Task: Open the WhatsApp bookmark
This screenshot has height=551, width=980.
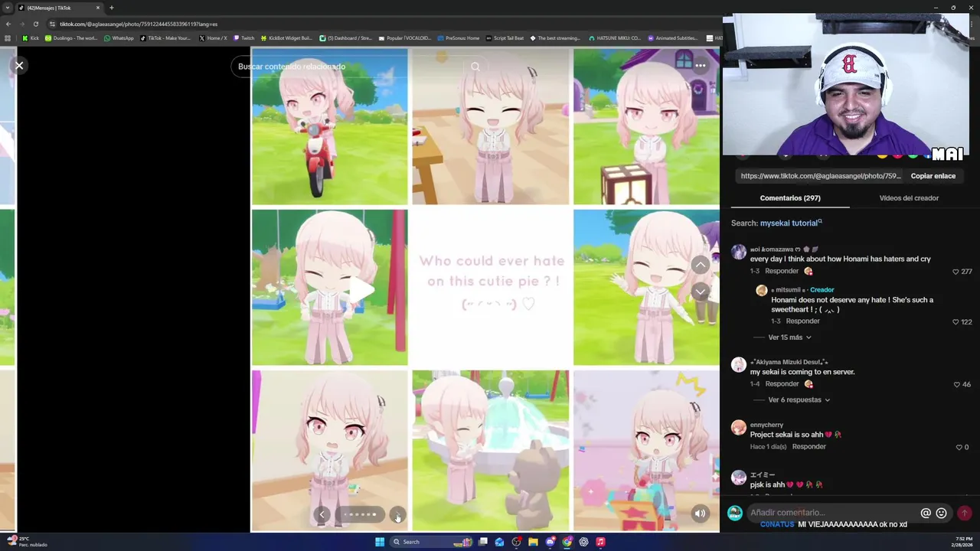Action: point(119,37)
